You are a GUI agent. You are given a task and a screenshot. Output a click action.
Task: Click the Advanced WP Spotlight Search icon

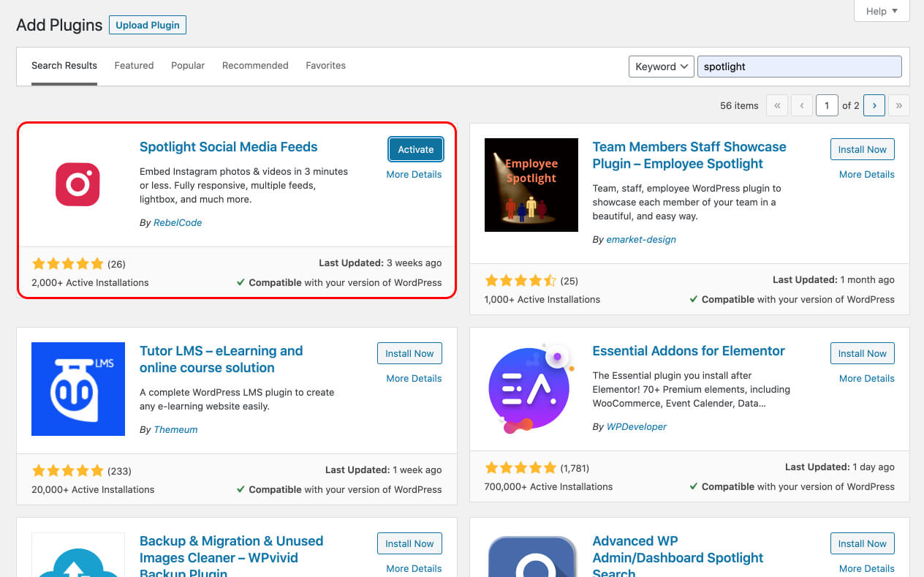(x=531, y=555)
